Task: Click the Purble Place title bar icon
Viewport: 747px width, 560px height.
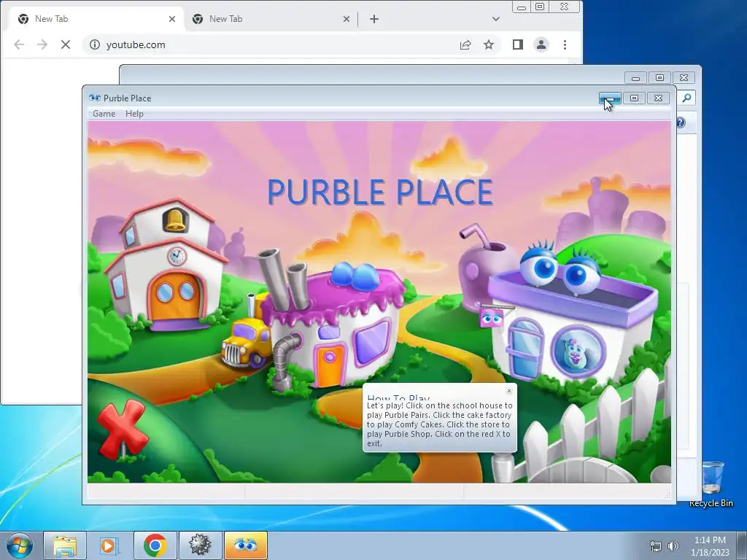Action: click(x=94, y=98)
